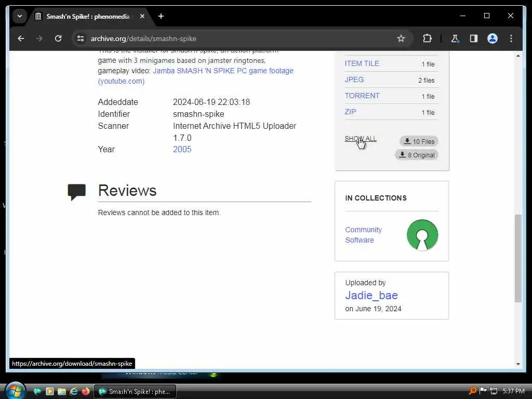Close the Smash'n Spike tab
Screen dimensions: 532x399
[x=142, y=16]
